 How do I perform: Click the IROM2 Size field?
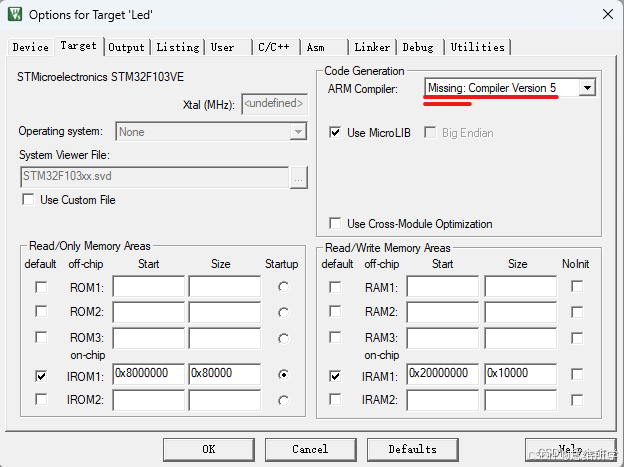click(x=225, y=400)
